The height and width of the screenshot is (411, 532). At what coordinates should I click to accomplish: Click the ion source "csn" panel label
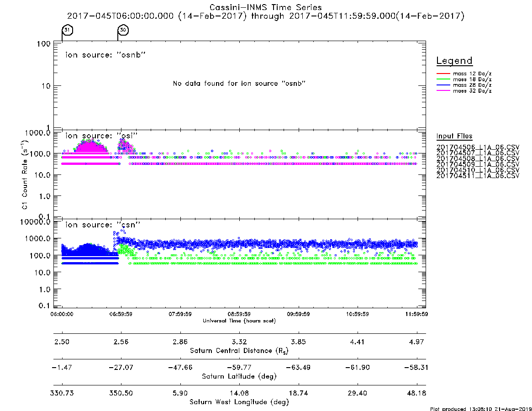click(x=103, y=225)
